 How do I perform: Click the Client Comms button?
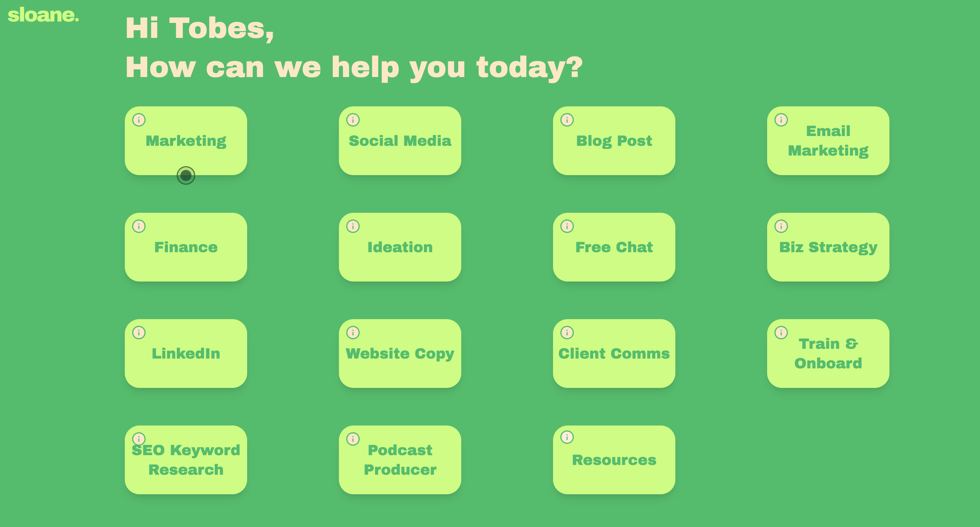[x=613, y=354]
